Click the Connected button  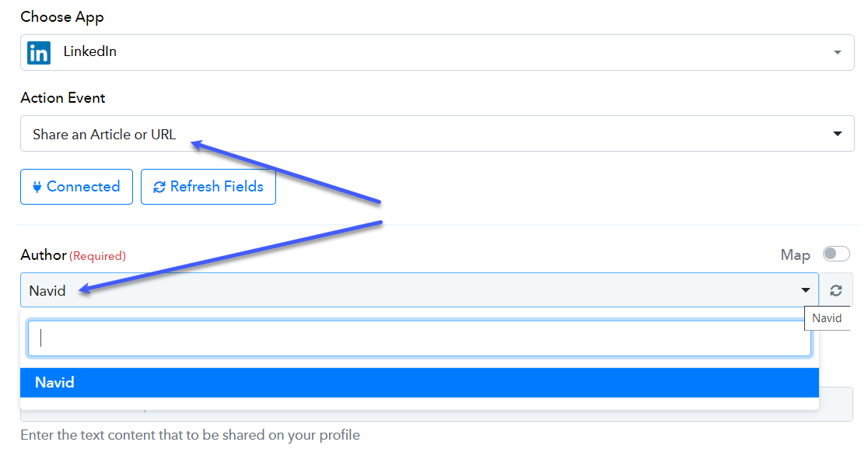pyautogui.click(x=76, y=187)
